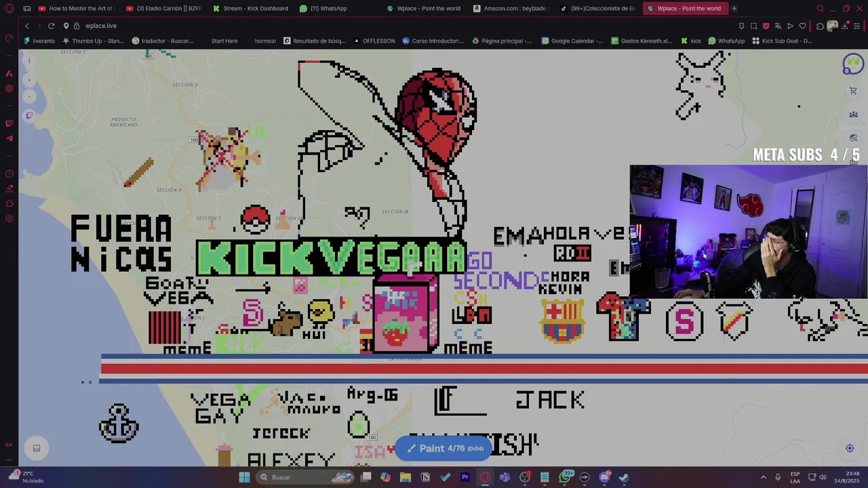Image resolution: width=868 pixels, height=488 pixels.
Task: Open the Twitch icon on the map
Action: point(29,115)
